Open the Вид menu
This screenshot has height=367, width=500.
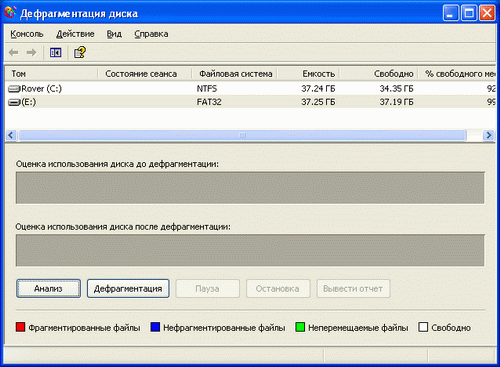pyautogui.click(x=114, y=34)
